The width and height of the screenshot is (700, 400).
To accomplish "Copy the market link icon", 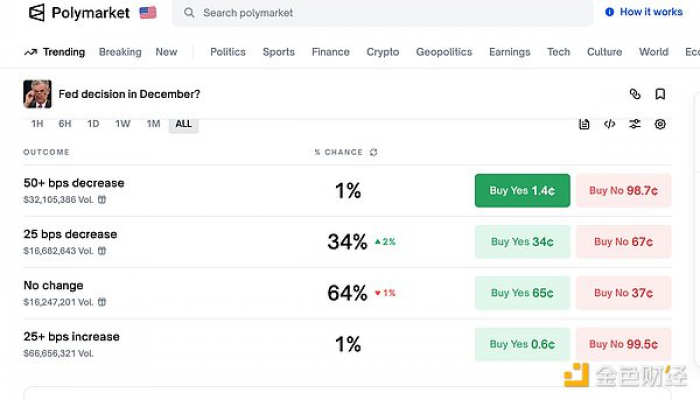I will click(x=635, y=94).
